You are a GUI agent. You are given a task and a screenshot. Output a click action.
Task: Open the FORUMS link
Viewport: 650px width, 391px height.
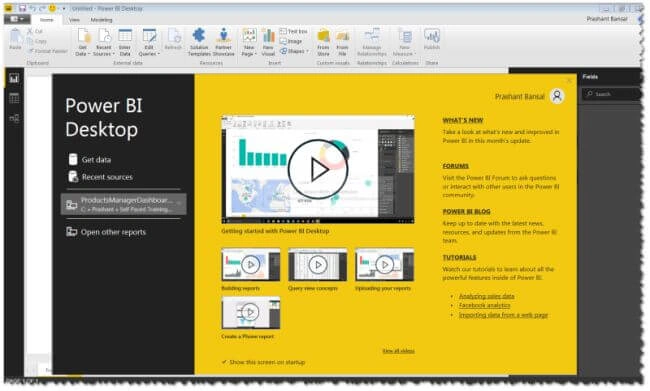click(456, 166)
